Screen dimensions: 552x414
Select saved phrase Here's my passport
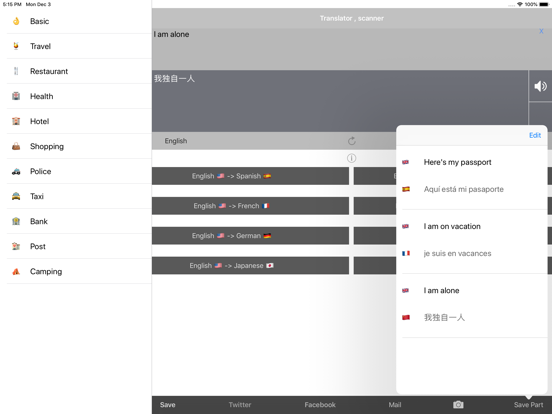tap(457, 162)
